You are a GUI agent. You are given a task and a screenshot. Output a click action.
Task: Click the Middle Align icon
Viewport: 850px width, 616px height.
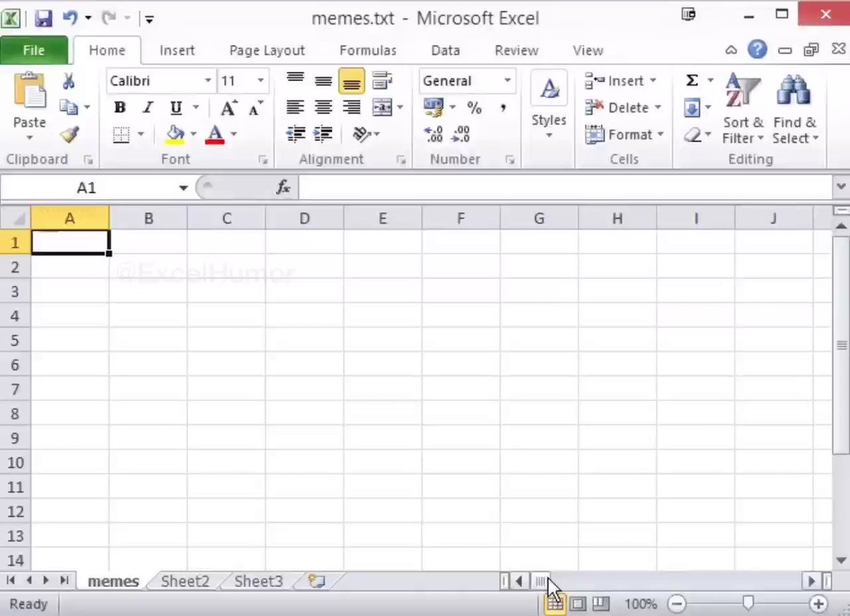tap(324, 81)
